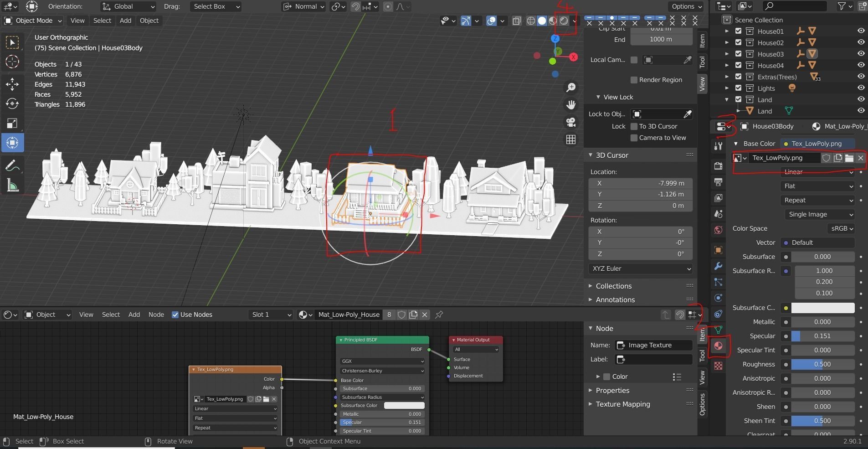Open Color Space sRGB dropdown
Screen dimensions: 868x449
pos(841,228)
